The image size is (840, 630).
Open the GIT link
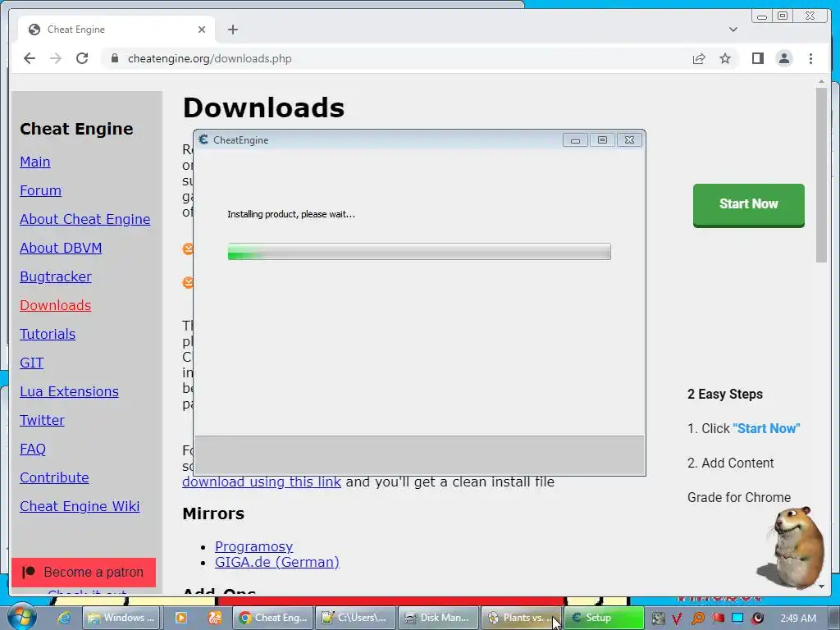[x=32, y=363]
